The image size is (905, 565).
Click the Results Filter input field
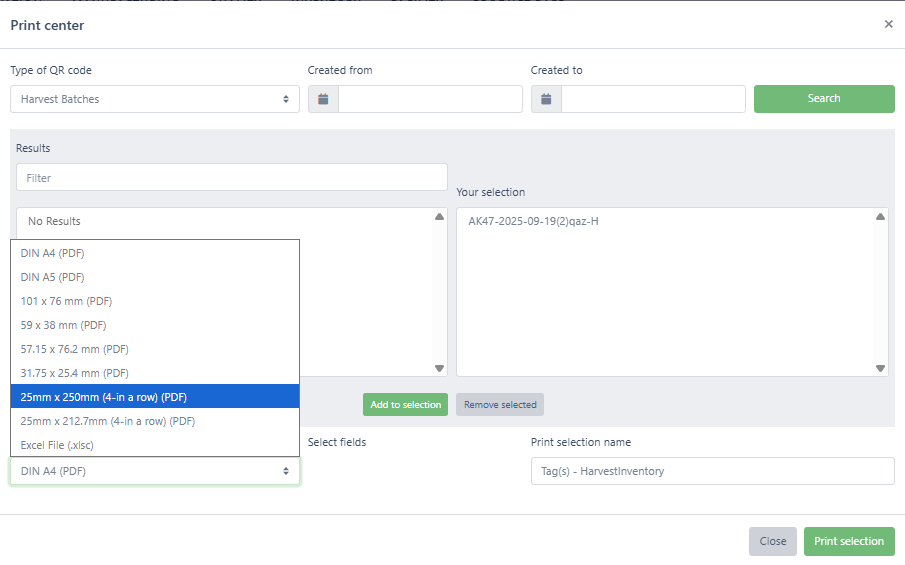pos(231,178)
